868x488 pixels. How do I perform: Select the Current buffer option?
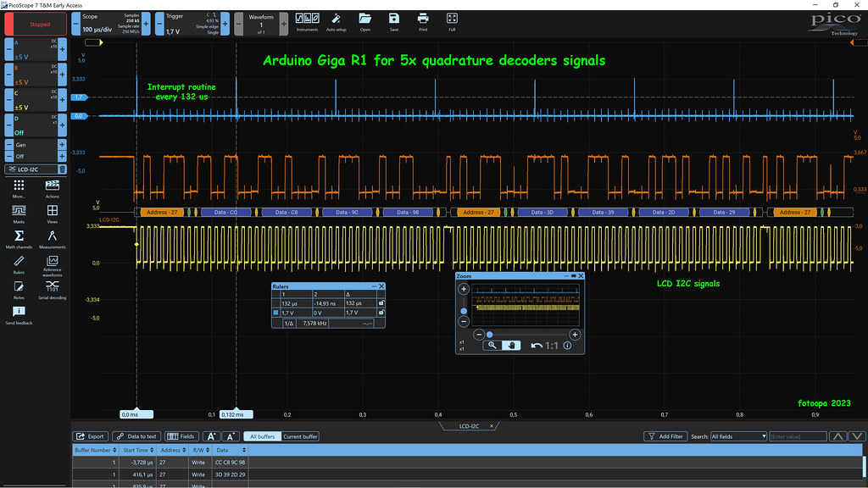click(300, 436)
